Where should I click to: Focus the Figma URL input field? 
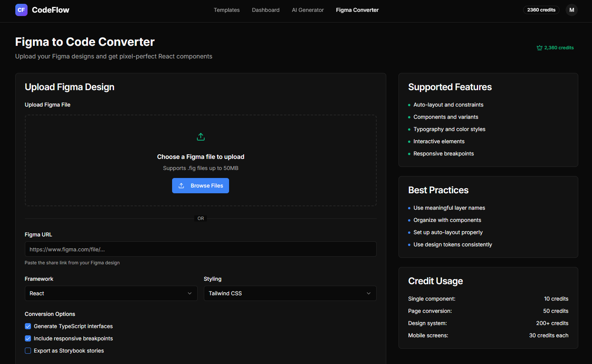pos(201,249)
